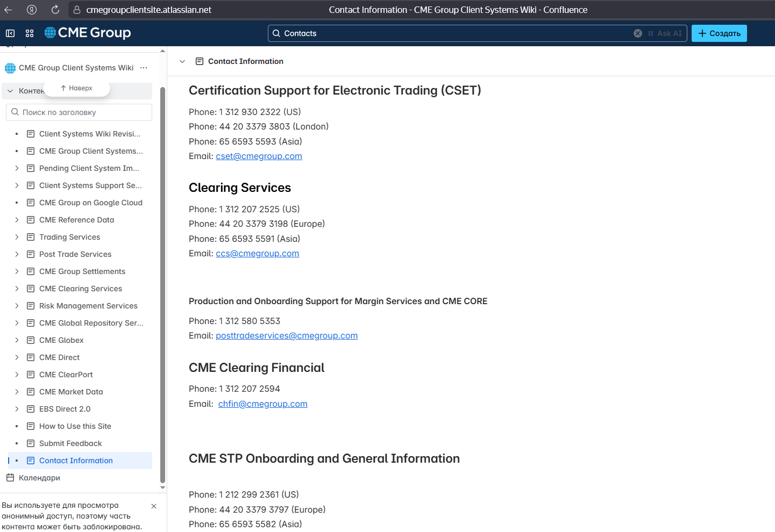
Task: Click the calendar icon beside Календари
Action: pyautogui.click(x=10, y=478)
